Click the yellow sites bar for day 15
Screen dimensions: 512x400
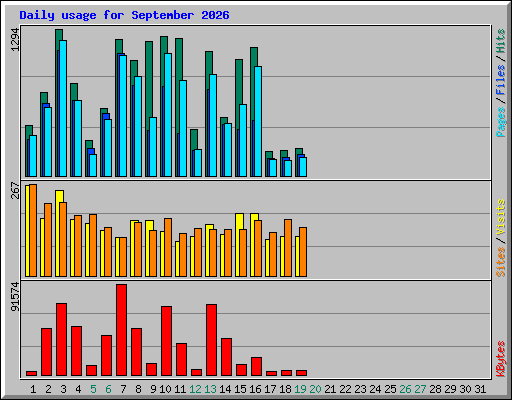[x=239, y=222]
